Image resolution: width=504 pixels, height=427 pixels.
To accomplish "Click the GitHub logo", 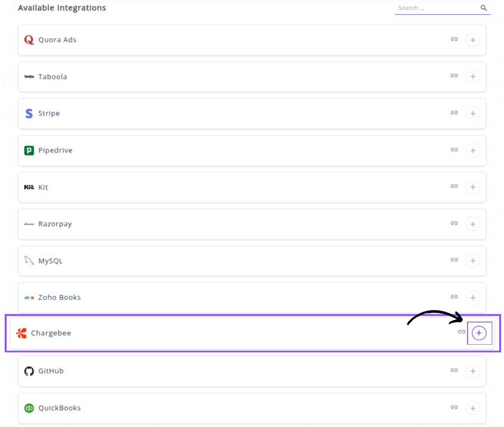I will point(29,371).
